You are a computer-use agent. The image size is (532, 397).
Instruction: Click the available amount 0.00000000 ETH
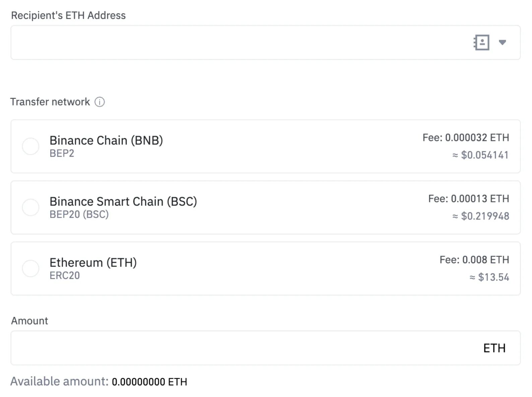tap(149, 382)
